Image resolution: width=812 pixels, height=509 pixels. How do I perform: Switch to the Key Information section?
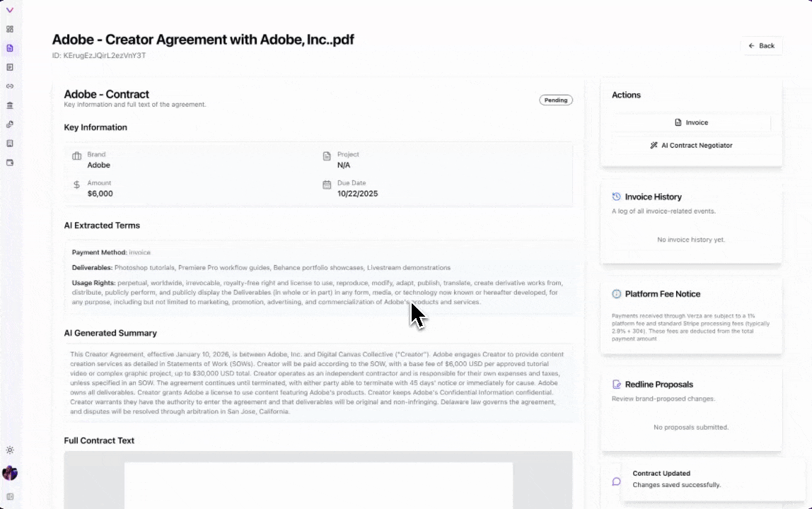[x=95, y=127]
